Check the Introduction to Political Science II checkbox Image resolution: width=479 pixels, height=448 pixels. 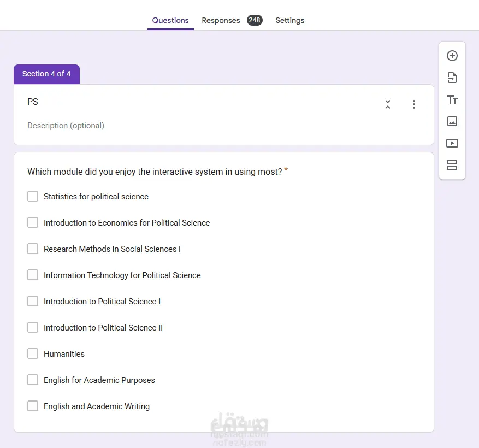point(33,327)
